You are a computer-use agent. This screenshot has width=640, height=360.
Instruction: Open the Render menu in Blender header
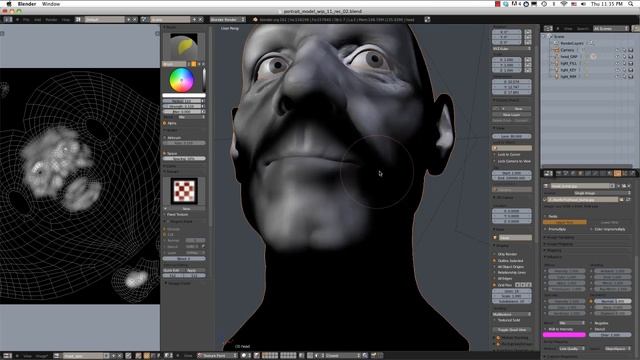click(x=51, y=19)
